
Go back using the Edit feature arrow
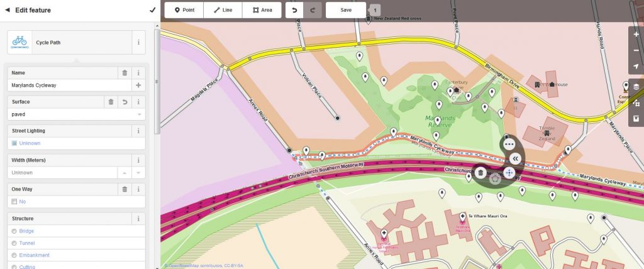pos(7,10)
